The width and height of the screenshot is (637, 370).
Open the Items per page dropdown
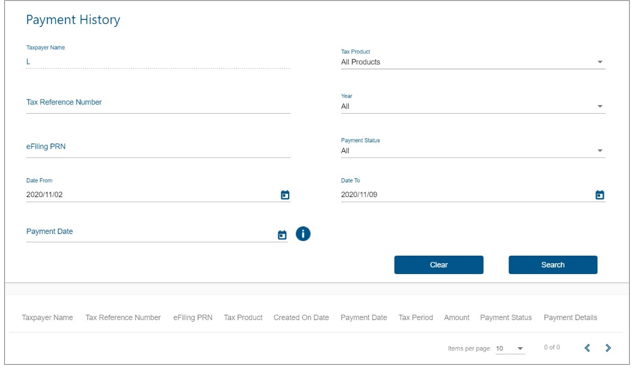coord(510,348)
